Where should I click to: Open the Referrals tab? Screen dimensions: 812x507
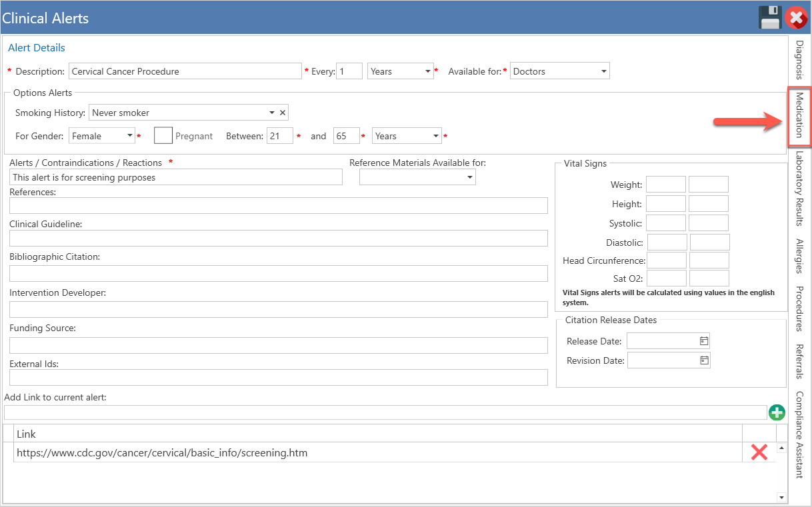coord(799,362)
